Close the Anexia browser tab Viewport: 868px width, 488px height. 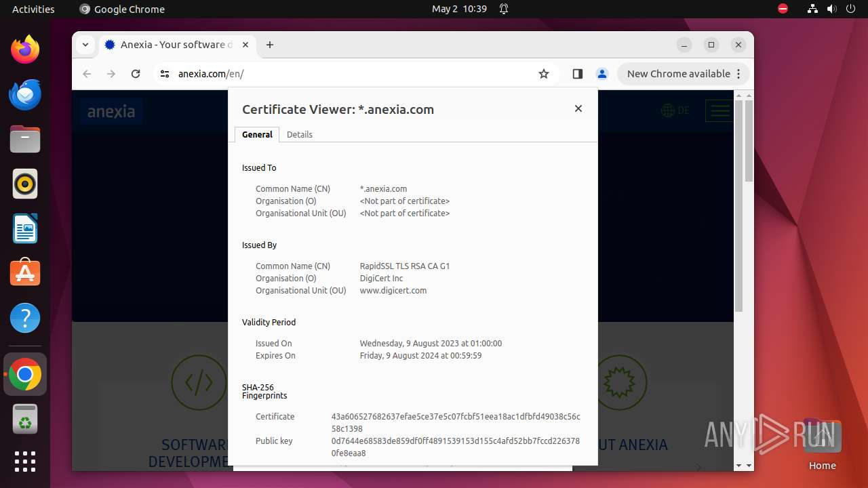coord(245,45)
